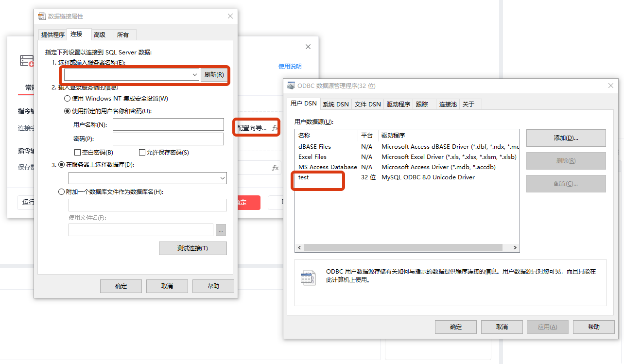This screenshot has width=624, height=364.
Task: Enable the 空白密码 checkbox
Action: pyautogui.click(x=77, y=153)
